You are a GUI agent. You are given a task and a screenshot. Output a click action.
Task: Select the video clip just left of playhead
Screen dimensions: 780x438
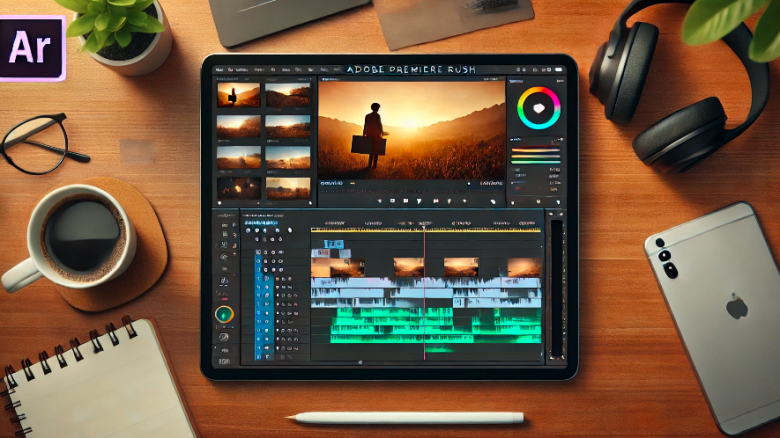[x=408, y=267]
